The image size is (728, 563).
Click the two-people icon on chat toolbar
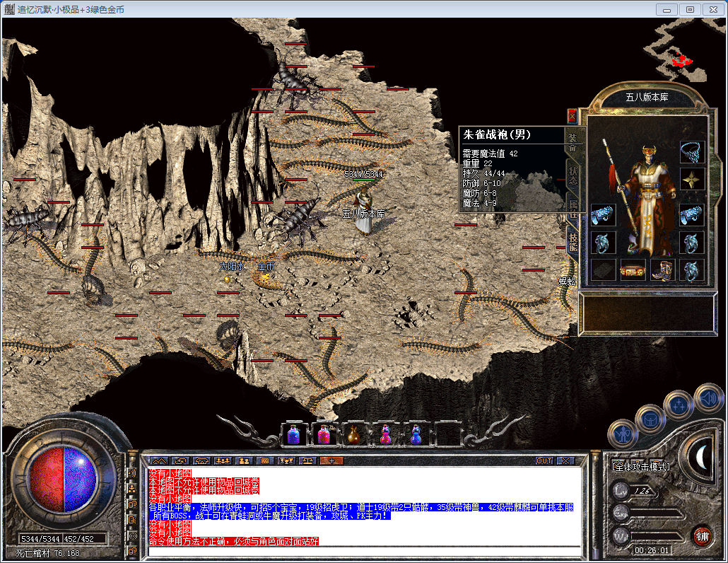245,461
